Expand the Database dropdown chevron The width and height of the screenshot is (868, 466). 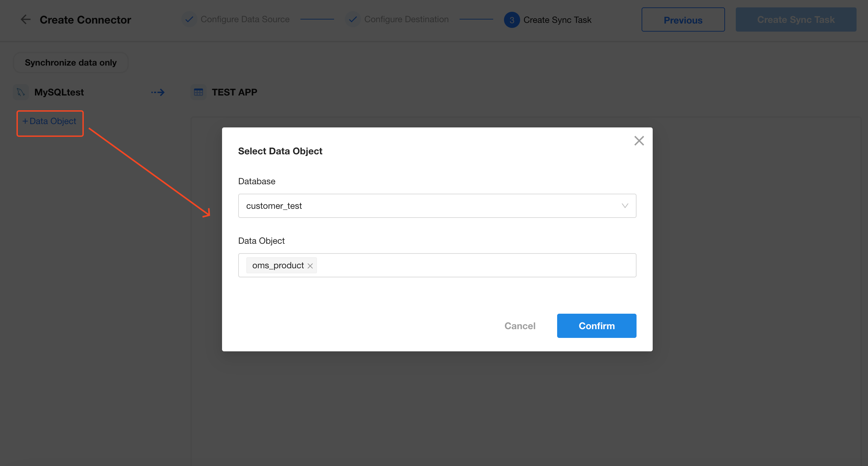pos(625,206)
